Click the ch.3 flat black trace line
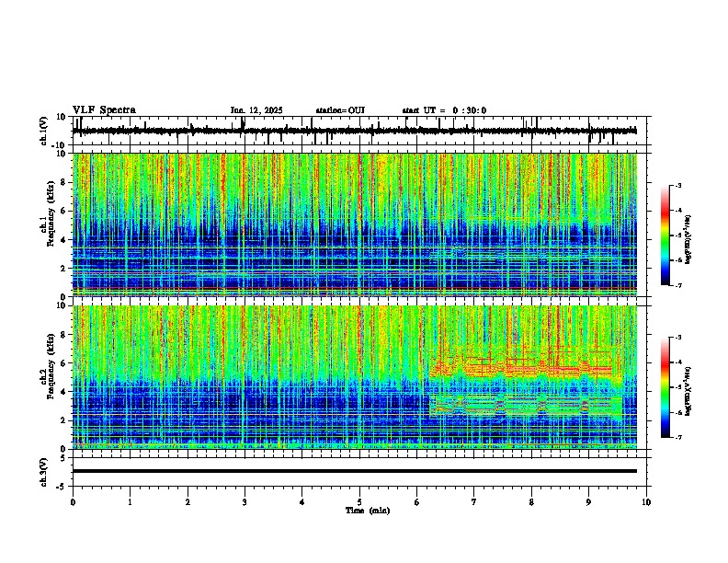Image resolution: width=728 pixels, height=563 pixels. 355,471
